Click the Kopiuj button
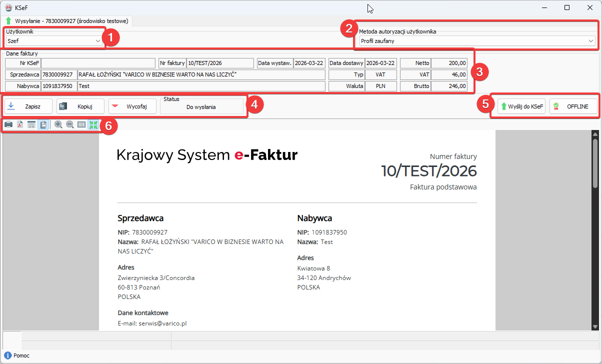The height and width of the screenshot is (364, 602). coord(80,106)
